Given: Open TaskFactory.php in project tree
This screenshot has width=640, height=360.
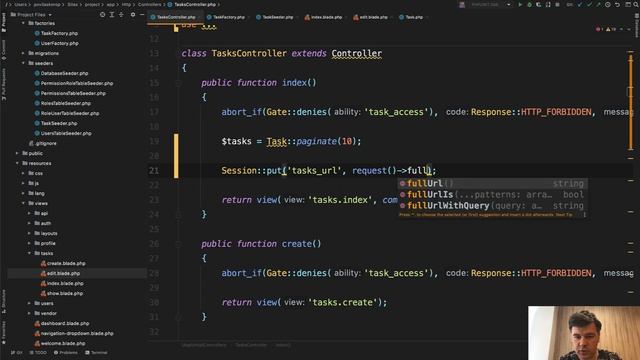Looking at the screenshot, I should [x=56, y=33].
